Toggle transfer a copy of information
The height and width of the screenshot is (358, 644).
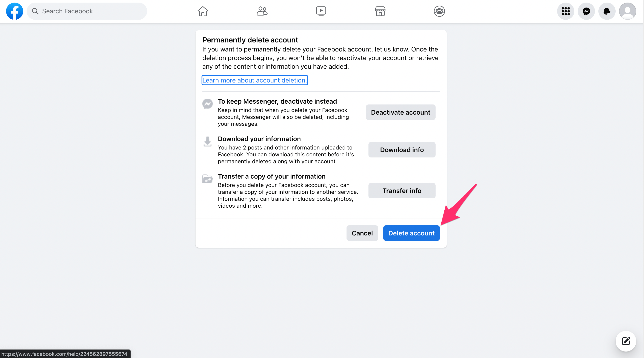click(401, 190)
